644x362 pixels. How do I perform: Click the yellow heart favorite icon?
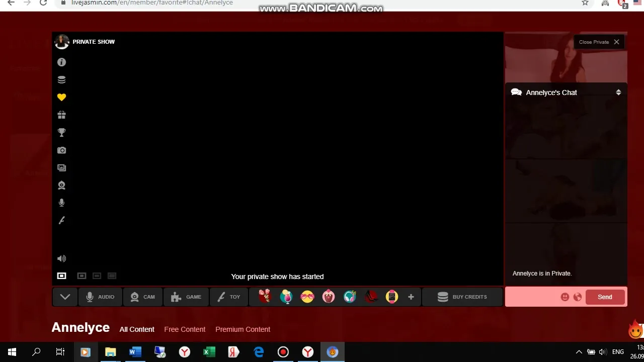(61, 98)
